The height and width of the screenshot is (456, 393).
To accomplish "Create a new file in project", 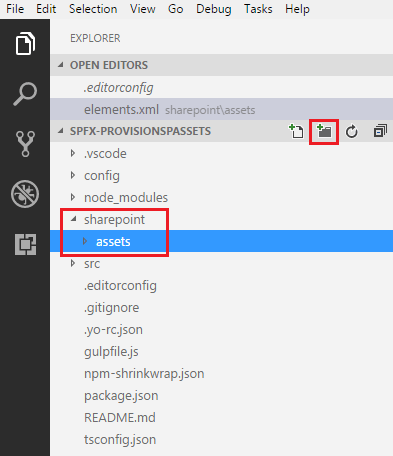I will coord(296,131).
